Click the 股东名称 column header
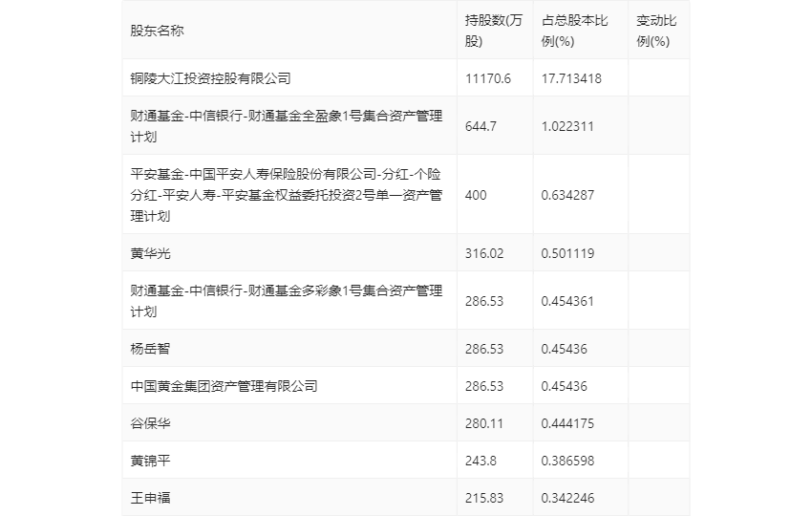The image size is (812, 516). pyautogui.click(x=157, y=32)
